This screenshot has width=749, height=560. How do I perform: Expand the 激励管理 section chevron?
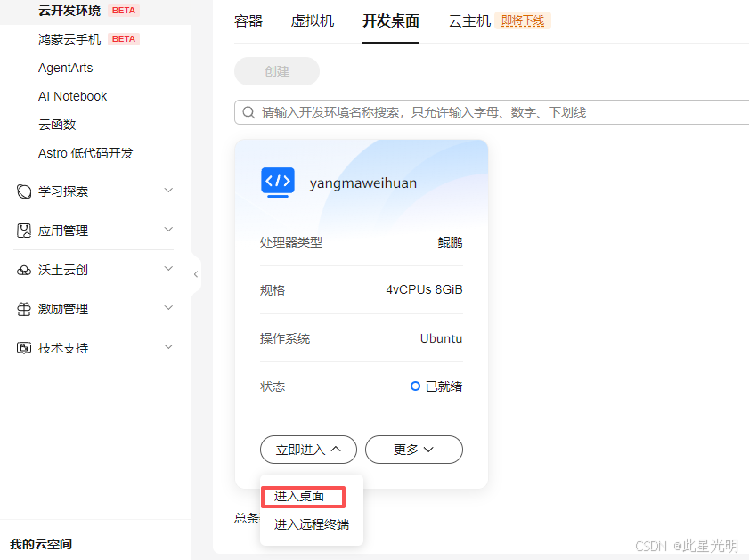[168, 308]
